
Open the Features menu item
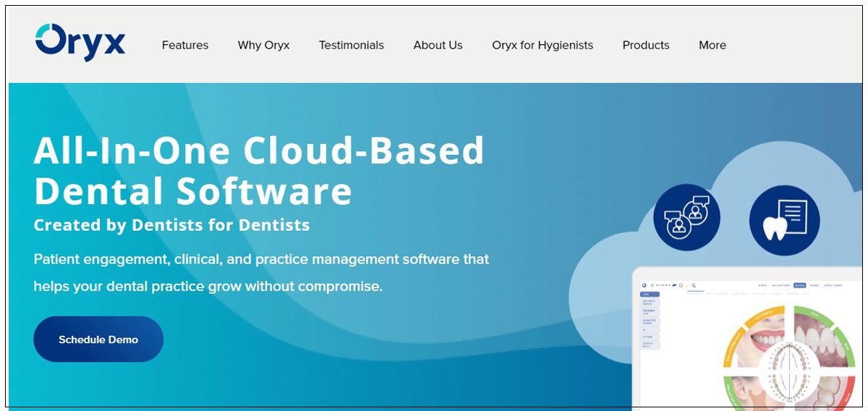point(185,45)
